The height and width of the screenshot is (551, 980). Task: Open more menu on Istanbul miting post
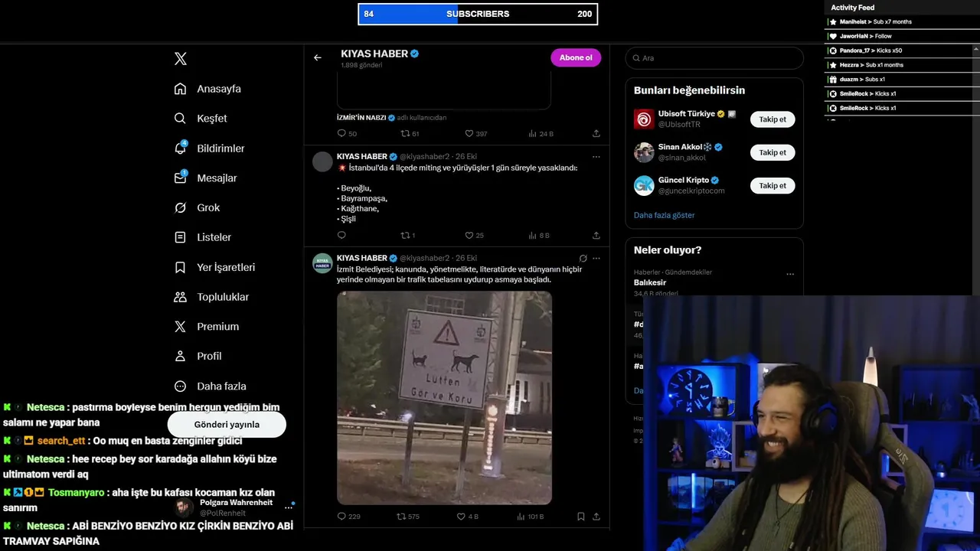coord(596,157)
